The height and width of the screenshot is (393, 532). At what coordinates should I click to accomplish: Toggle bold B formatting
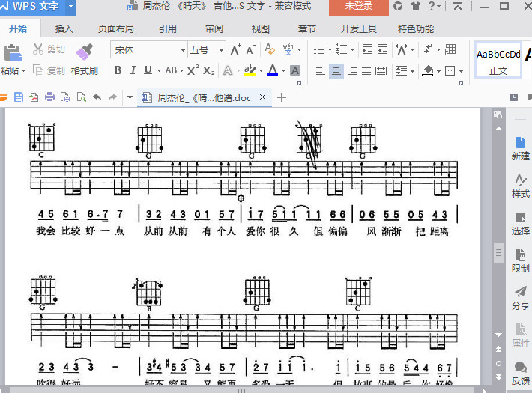point(118,70)
